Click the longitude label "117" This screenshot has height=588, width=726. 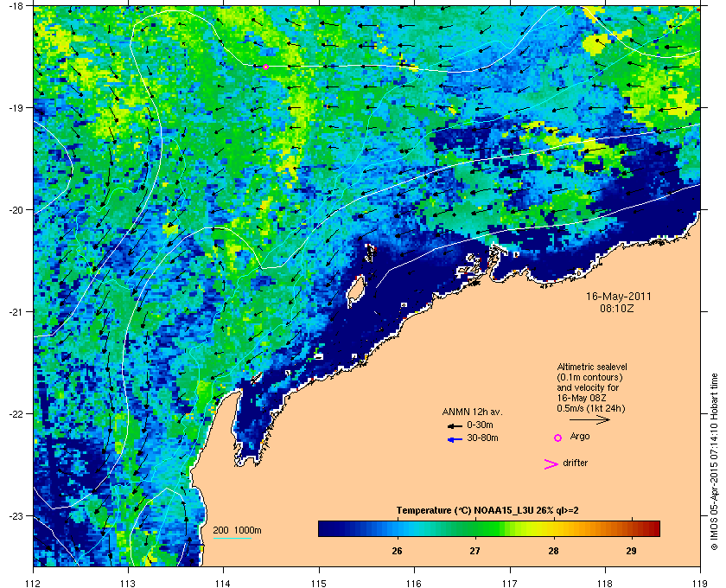tap(510, 583)
